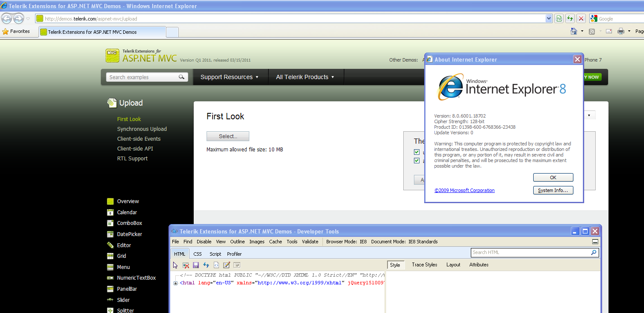Switch to the Layout tab
644x313 pixels.
(453, 265)
